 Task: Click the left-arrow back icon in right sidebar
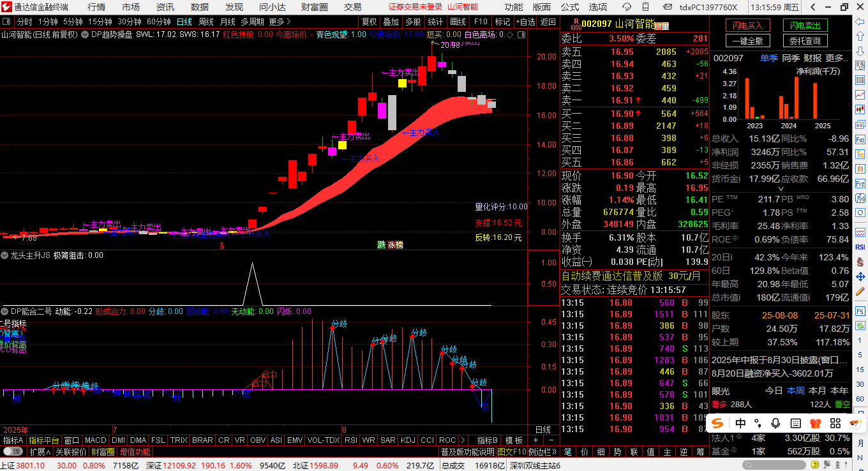point(860,21)
